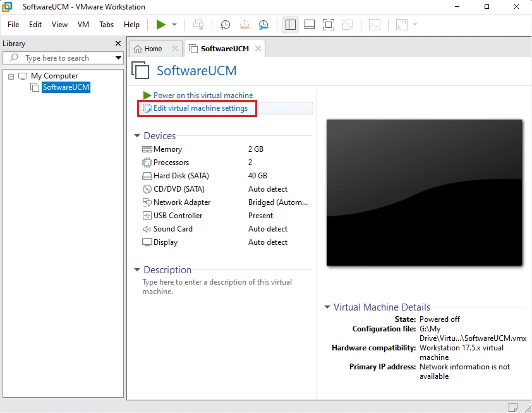Click the CD/DVD (SATA) device icon

147,189
